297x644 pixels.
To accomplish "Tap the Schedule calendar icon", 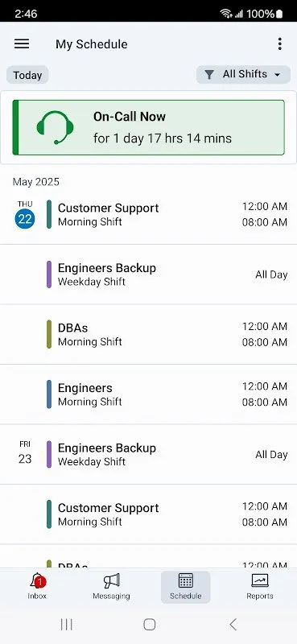I will (x=186, y=580).
